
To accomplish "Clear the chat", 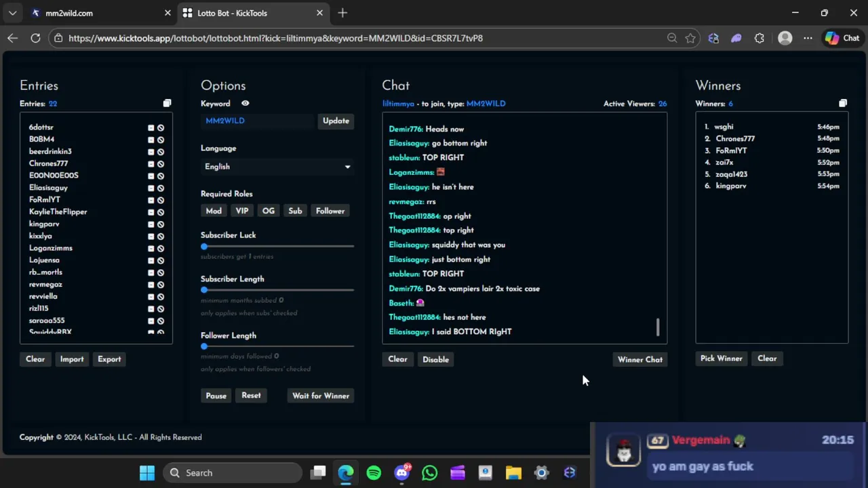I will click(397, 359).
